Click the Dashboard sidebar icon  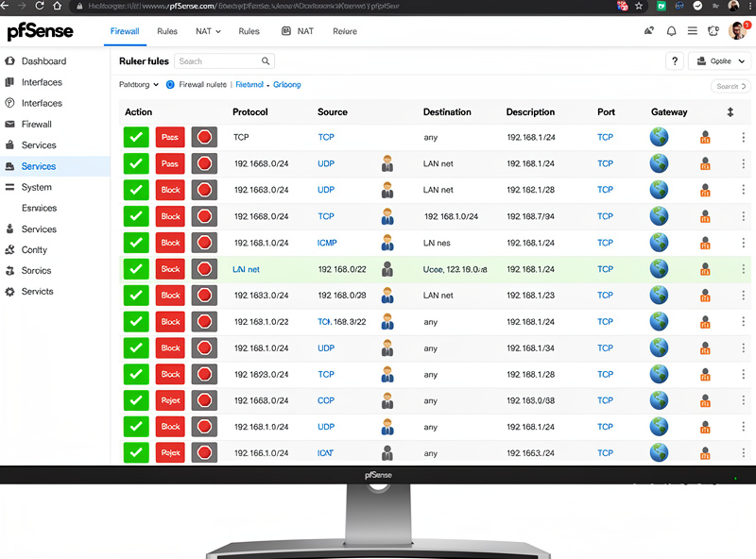(9, 61)
